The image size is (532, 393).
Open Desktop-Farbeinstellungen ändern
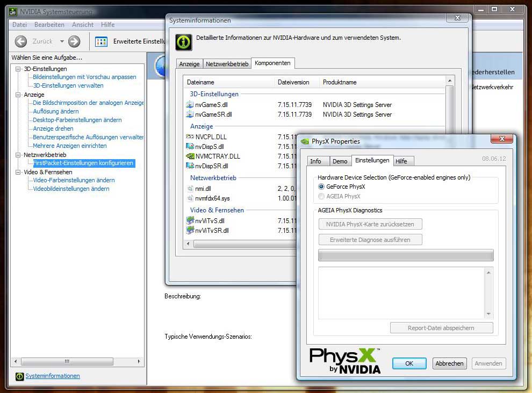(x=77, y=120)
